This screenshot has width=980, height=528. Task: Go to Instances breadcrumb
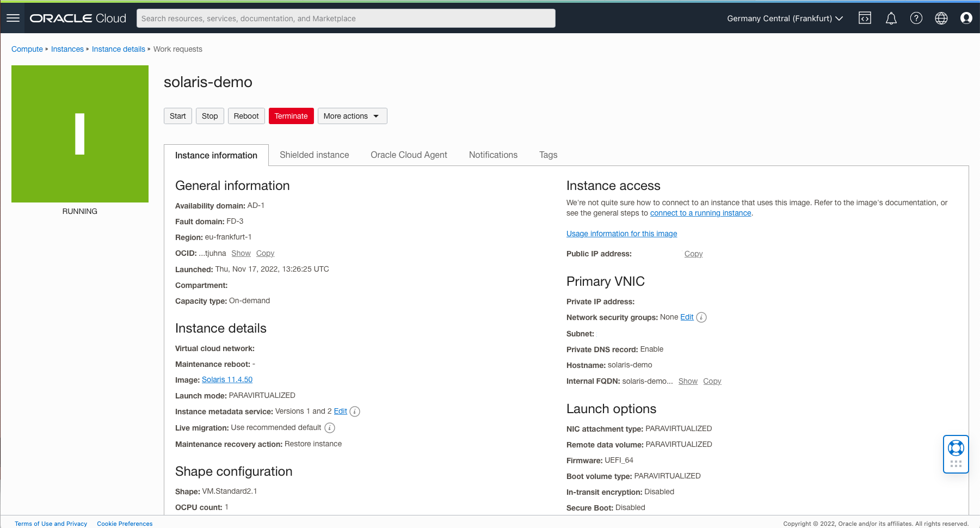click(x=67, y=49)
